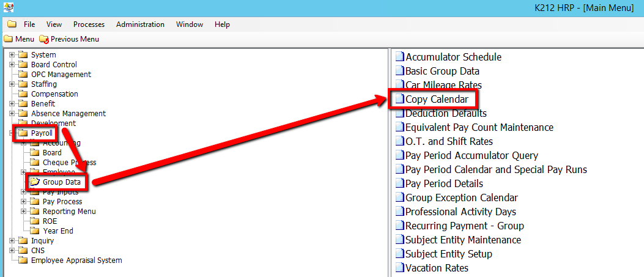The width and height of the screenshot is (644, 277).
Task: Click the folder icon beside Employee Appraisal System
Action: [x=23, y=260]
